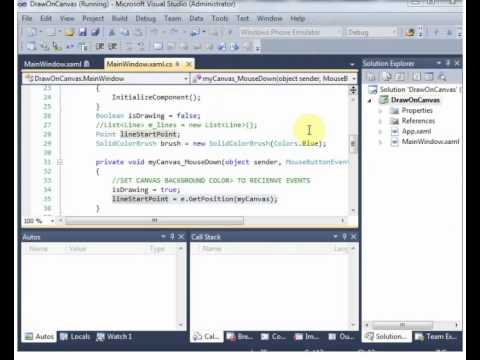Image resolution: width=480 pixels, height=360 pixels.
Task: Close the MainWindow.xaml.cs tab
Action: click(189, 64)
